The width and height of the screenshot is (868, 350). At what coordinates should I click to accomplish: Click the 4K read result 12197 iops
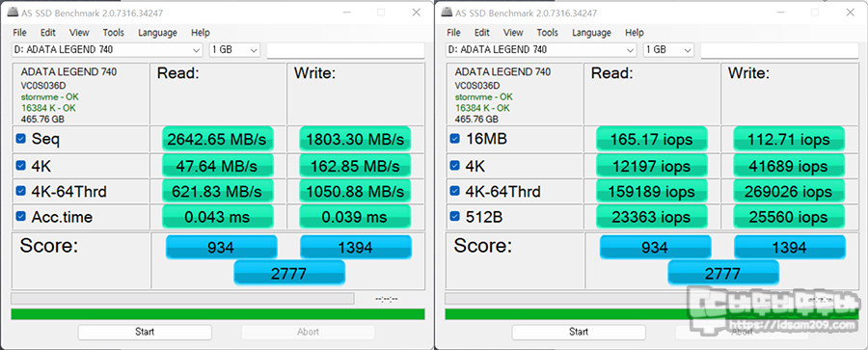point(652,166)
